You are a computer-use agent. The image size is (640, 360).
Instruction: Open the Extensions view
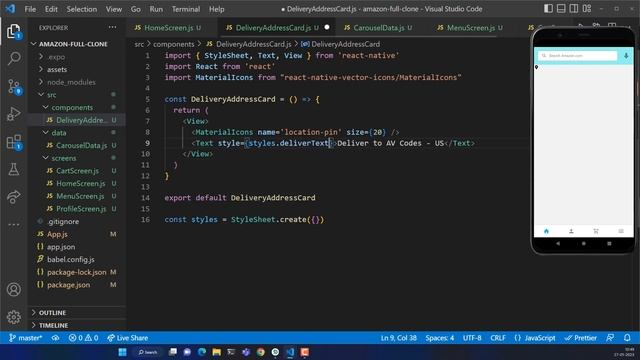coord(13,142)
